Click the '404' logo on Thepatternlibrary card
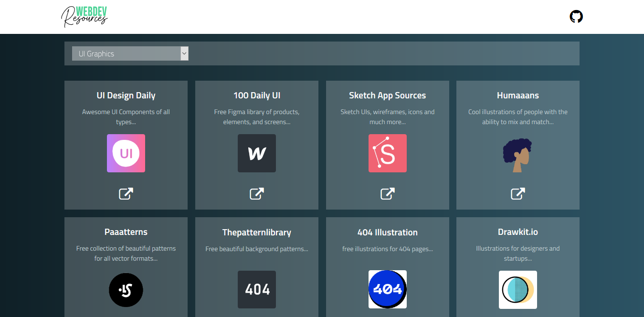Screen dimensions: 644x317 [x=256, y=289]
